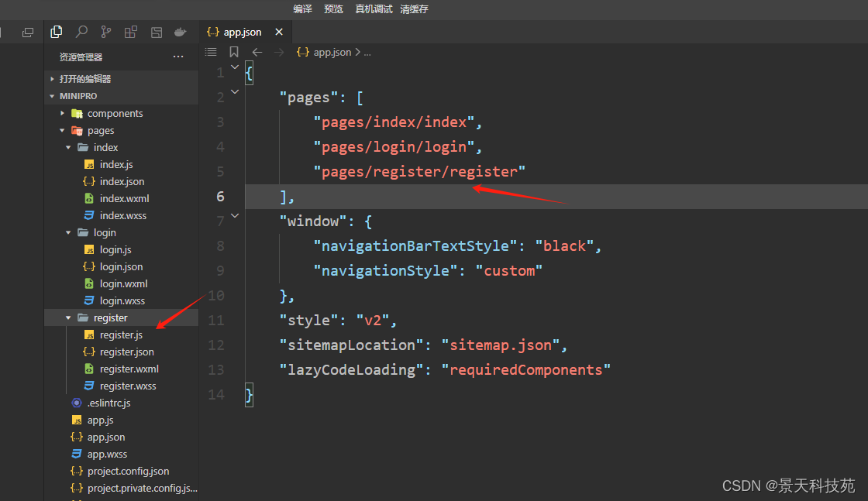The height and width of the screenshot is (501, 868).
Task: Collapse the index folder
Action: [68, 148]
